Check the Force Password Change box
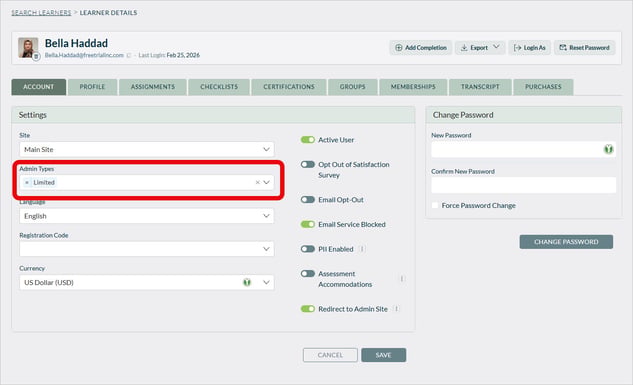This screenshot has height=385, width=633. (435, 205)
